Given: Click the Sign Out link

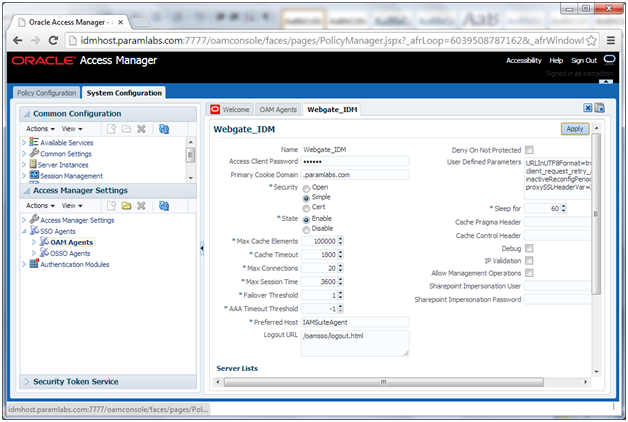Looking at the screenshot, I should point(584,60).
